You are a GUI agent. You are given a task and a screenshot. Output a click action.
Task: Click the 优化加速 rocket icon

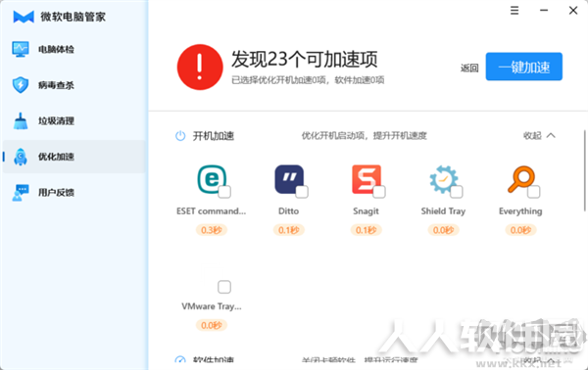pyautogui.click(x=21, y=157)
